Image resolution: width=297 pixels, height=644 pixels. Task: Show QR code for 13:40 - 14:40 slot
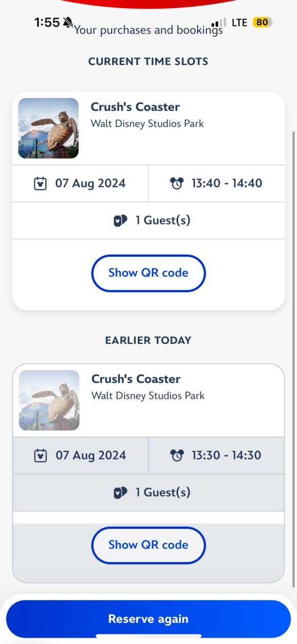[148, 273]
